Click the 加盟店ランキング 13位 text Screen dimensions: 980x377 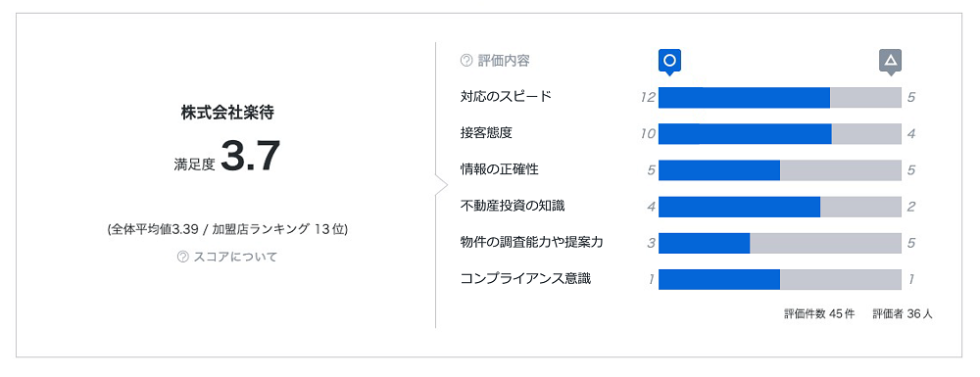click(x=280, y=229)
